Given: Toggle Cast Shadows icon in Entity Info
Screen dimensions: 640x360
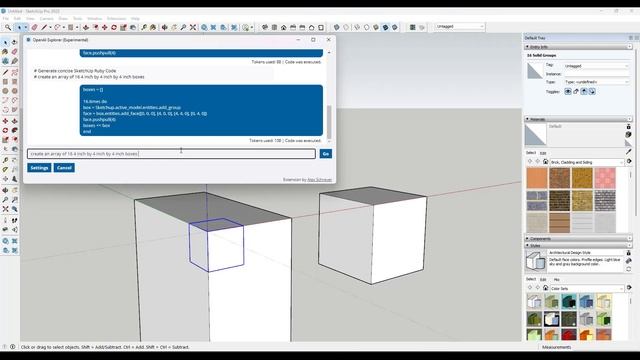Looking at the screenshot, I should 584,91.
